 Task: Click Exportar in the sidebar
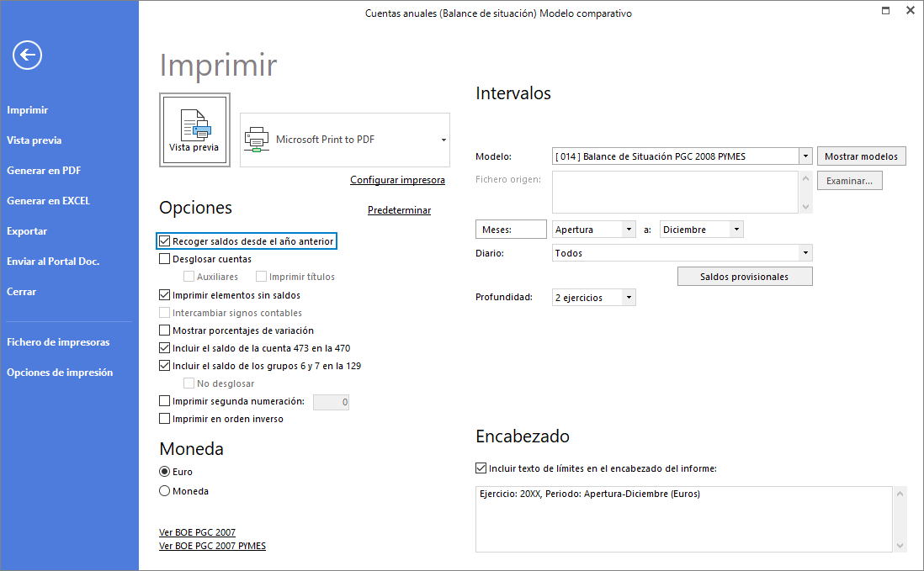pos(27,231)
